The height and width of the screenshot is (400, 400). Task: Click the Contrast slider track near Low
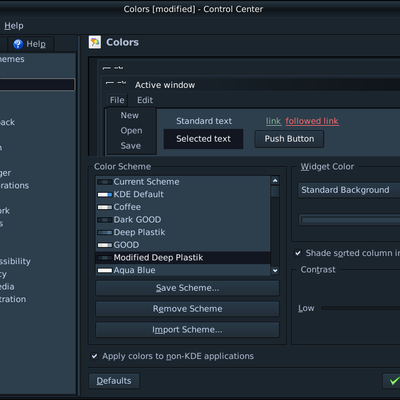point(361,308)
